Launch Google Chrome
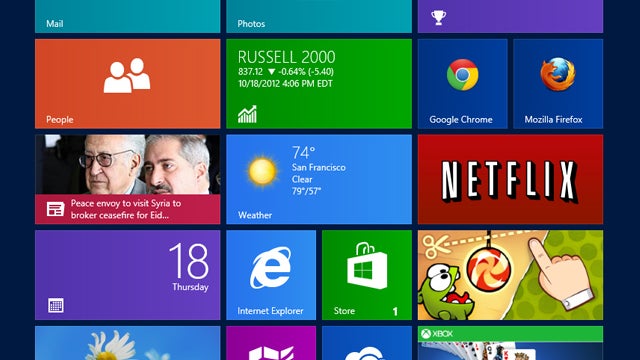Image resolution: width=640 pixels, height=360 pixels. [x=462, y=84]
